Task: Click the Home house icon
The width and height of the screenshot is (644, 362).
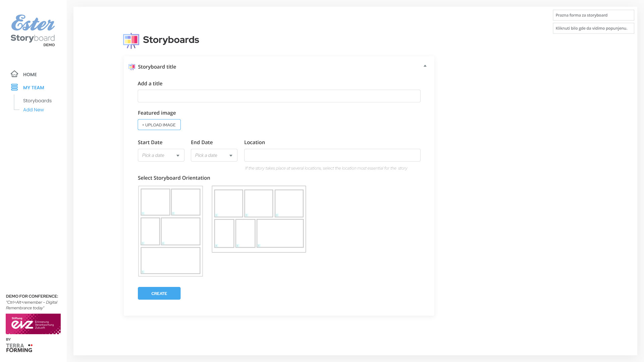Action: 14,74
